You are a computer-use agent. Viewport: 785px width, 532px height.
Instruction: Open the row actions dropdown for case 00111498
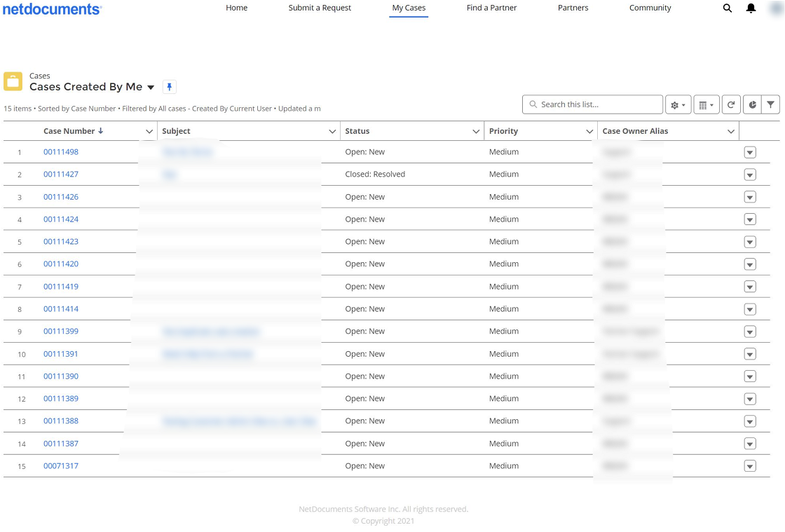tap(749, 152)
